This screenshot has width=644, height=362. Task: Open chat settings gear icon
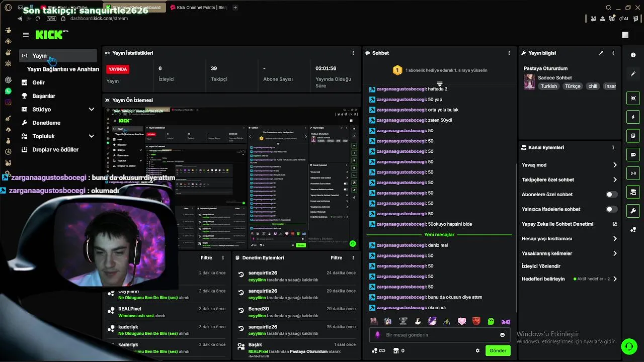pyautogui.click(x=477, y=350)
